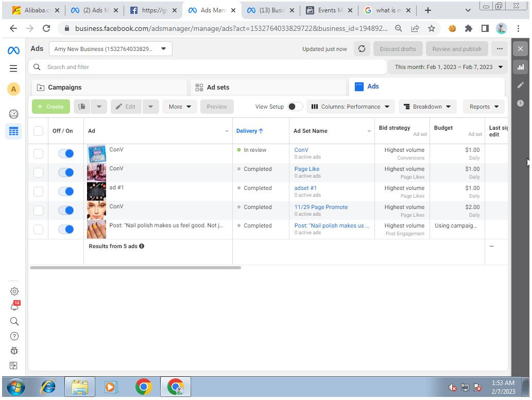The image size is (532, 400).
Task: Open the More dropdown menu
Action: coord(180,107)
